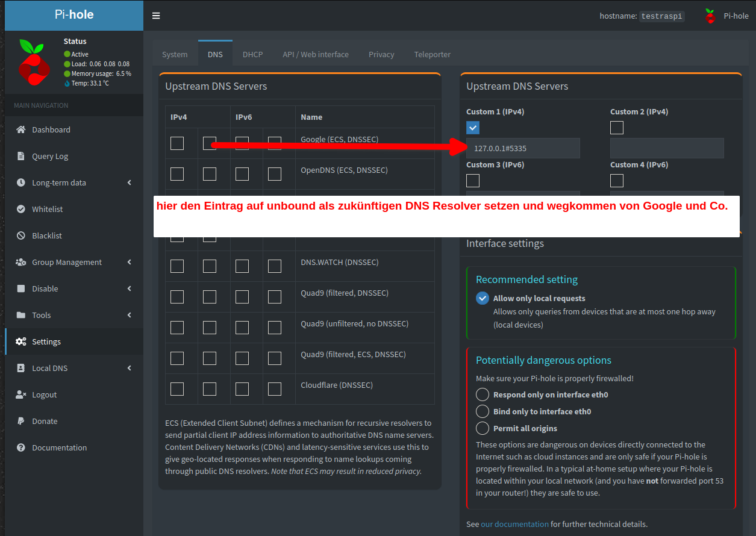
Task: Expand the Local DNS submenu
Action: (130, 368)
